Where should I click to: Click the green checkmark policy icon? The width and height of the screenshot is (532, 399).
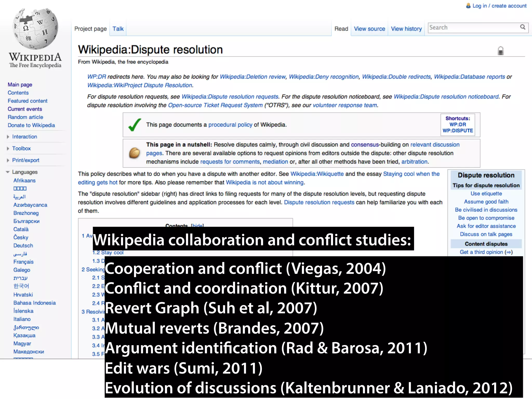click(135, 125)
